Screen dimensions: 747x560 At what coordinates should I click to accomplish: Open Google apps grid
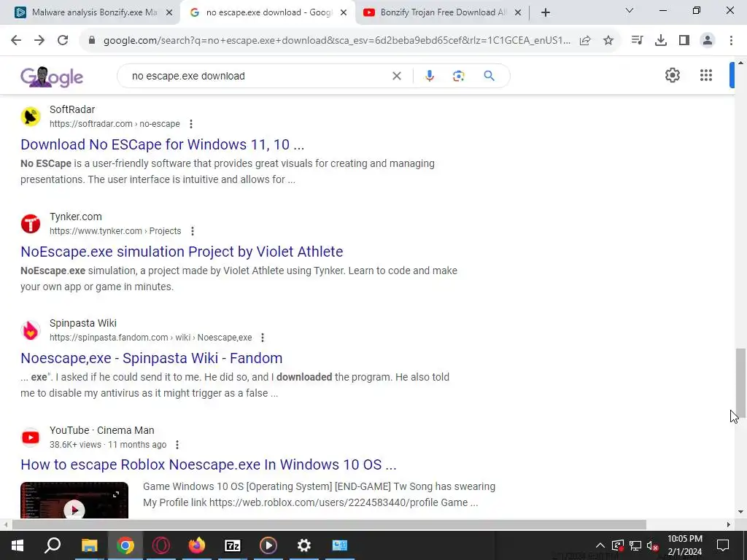coord(706,75)
